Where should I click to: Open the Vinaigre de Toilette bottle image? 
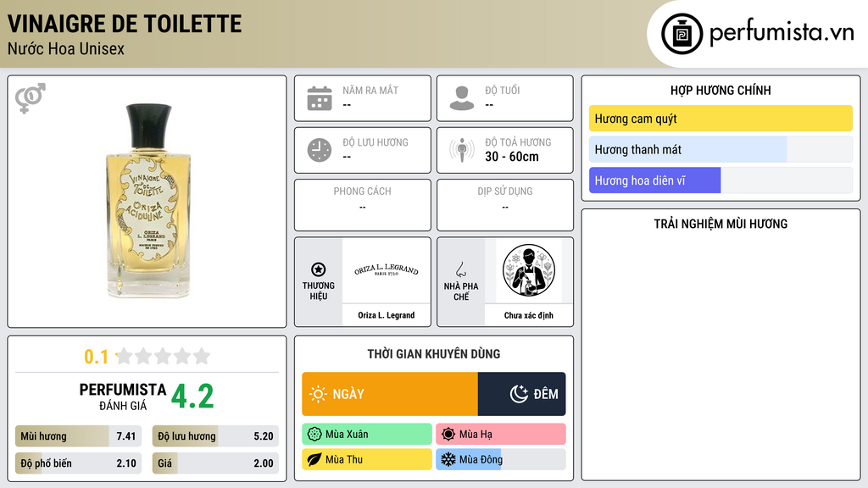147,202
